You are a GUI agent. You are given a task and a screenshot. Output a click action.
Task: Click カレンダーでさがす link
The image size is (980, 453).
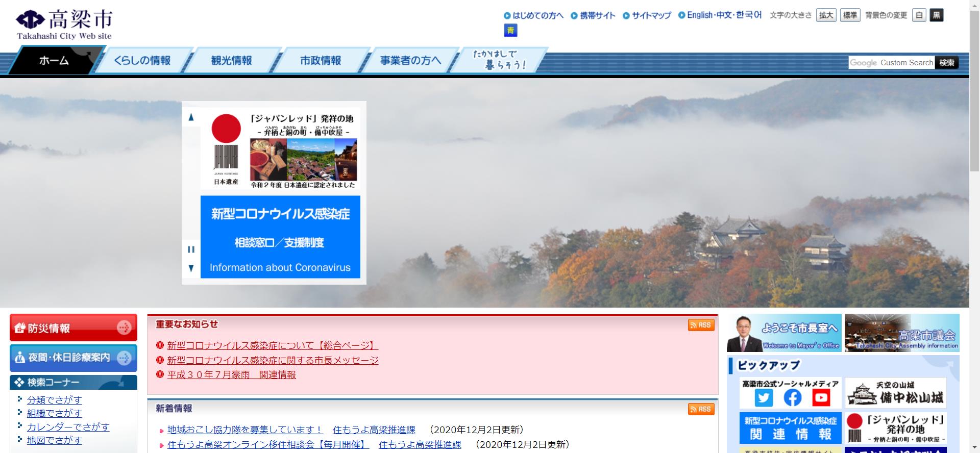pos(68,426)
